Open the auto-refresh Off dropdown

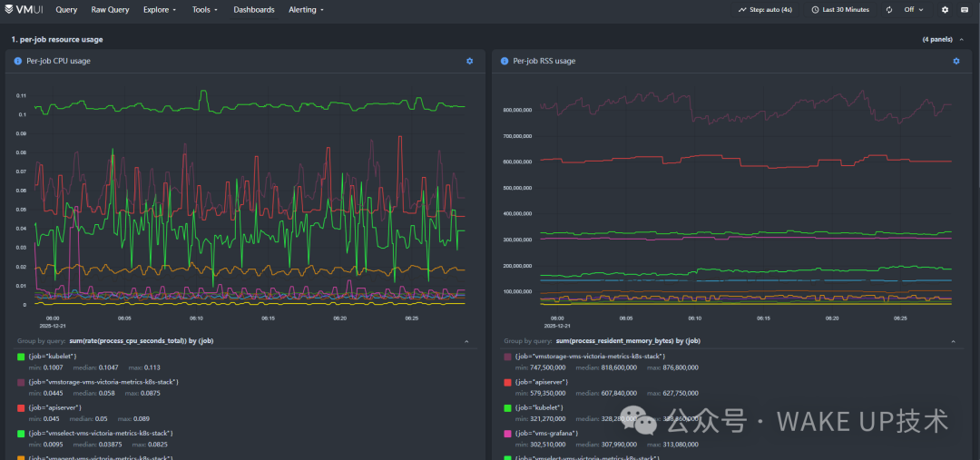(x=913, y=10)
